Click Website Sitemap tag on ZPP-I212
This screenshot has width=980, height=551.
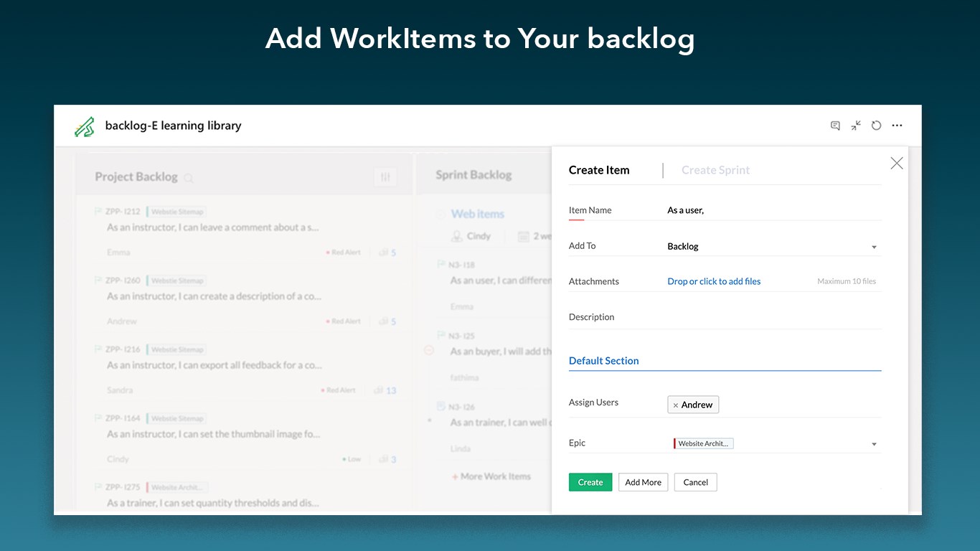177,212
